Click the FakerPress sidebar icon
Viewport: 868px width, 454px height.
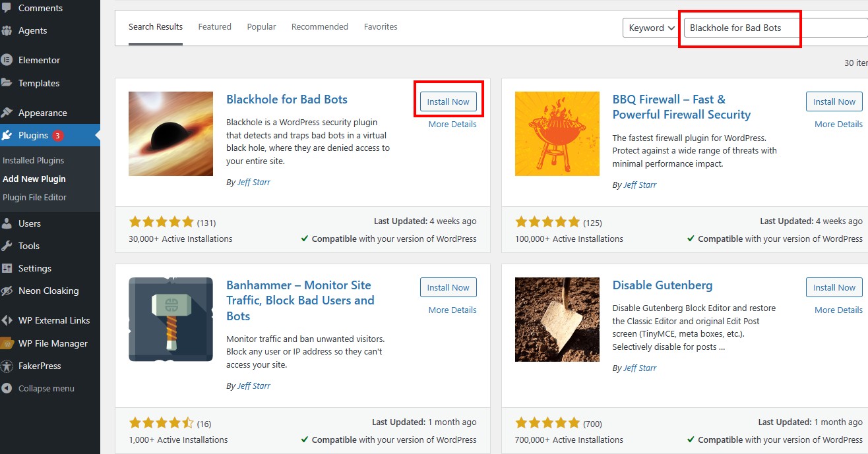point(7,366)
